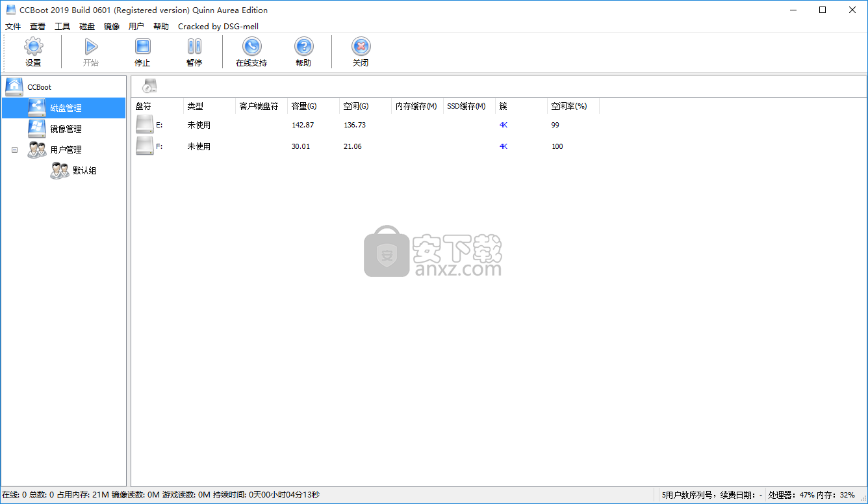Sort by 容量(G) column header
868x504 pixels.
[x=314, y=106]
